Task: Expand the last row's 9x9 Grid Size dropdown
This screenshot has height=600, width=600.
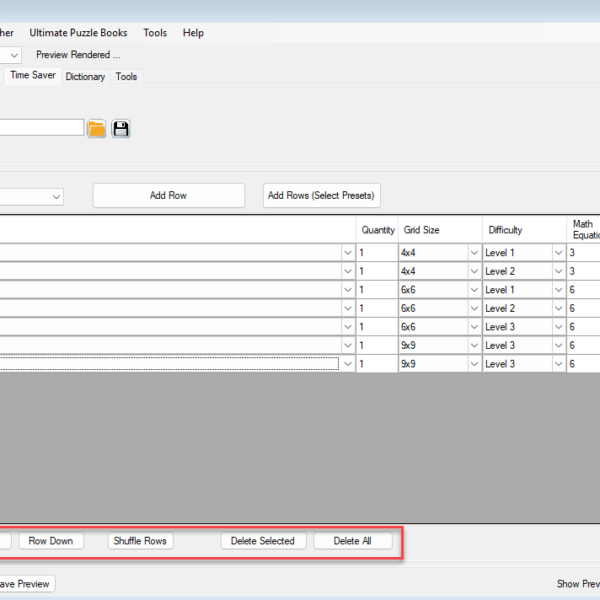Action: tap(473, 365)
